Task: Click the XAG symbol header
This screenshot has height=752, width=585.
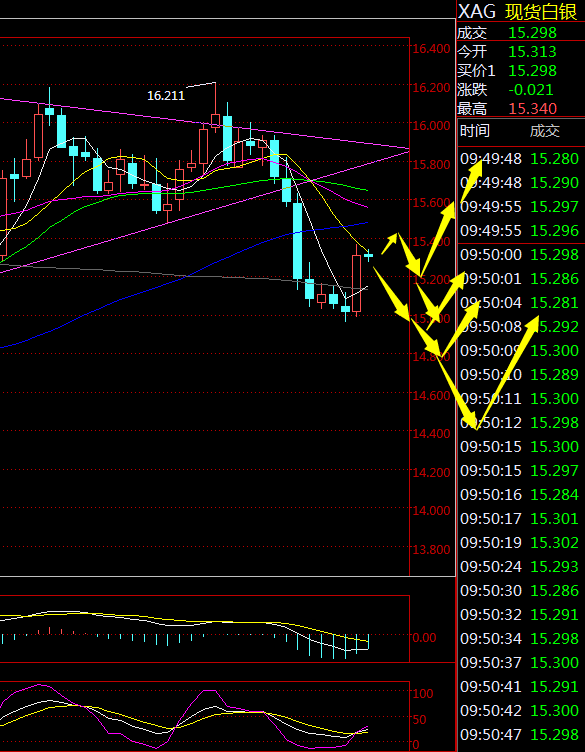Action: (476, 12)
